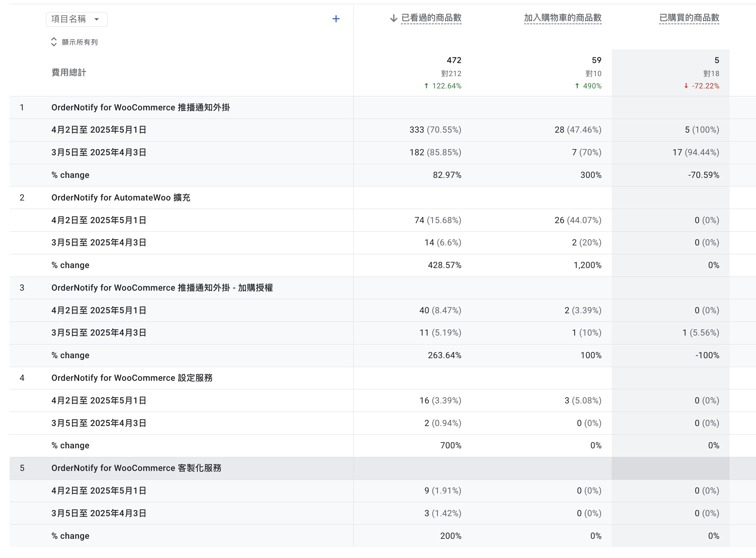Select the 費用總計 totals row label
The height and width of the screenshot is (558, 756).
coord(69,73)
